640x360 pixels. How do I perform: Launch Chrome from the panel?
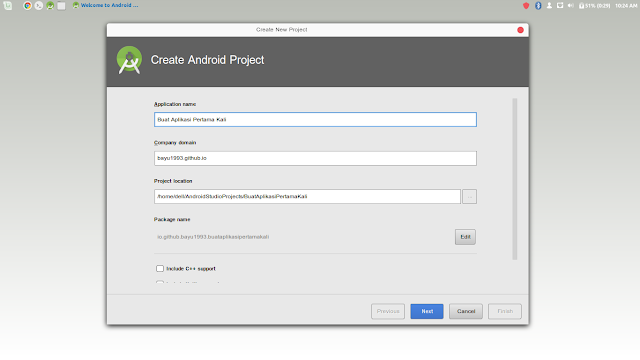point(27,6)
